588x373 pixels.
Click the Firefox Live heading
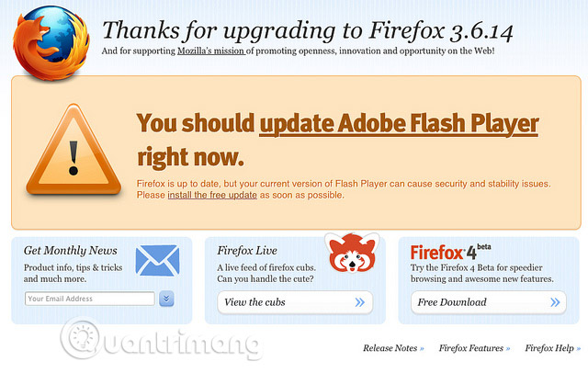[247, 251]
